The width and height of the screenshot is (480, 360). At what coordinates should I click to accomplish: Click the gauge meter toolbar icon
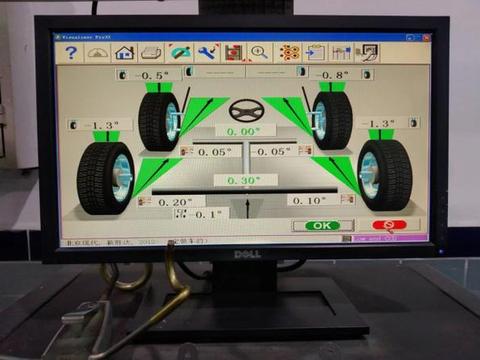click(98, 53)
